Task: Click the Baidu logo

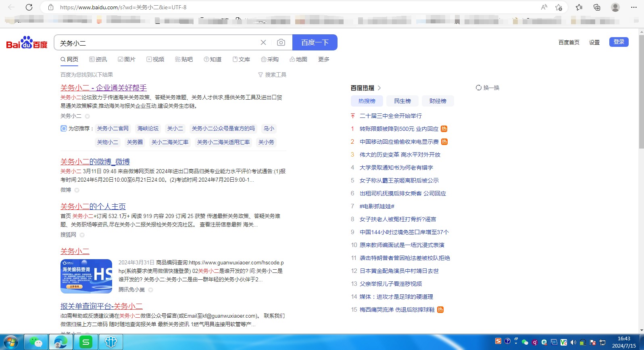Action: [27, 42]
